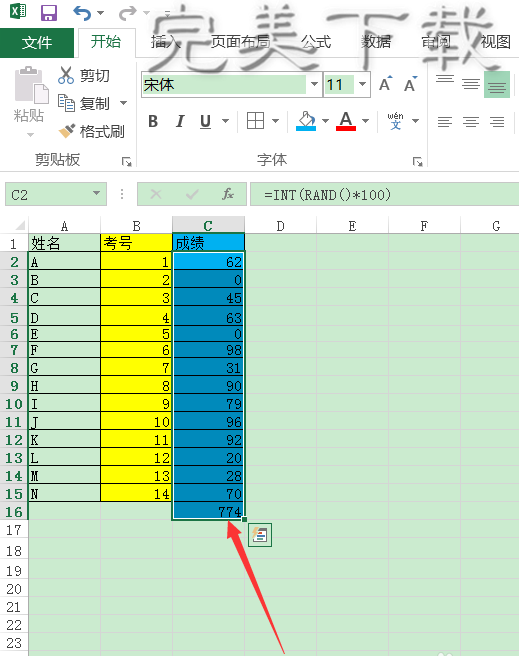Toggle Bold formatting
This screenshot has width=519, height=656.
pyautogui.click(x=153, y=121)
